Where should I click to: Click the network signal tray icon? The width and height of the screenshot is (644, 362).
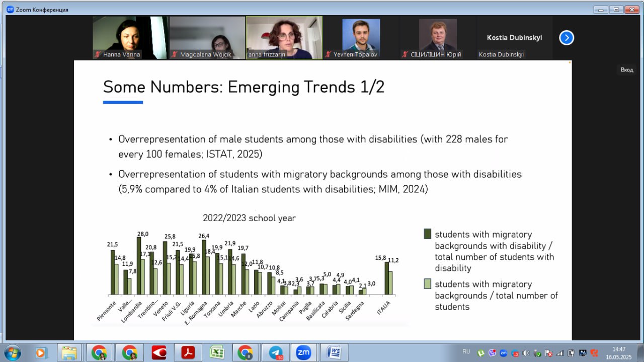coord(560,353)
